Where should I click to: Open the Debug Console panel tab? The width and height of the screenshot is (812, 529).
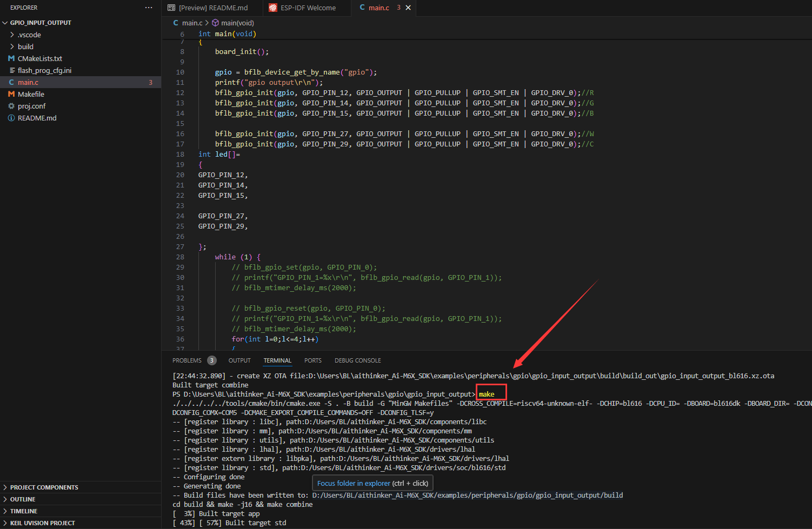click(x=358, y=360)
